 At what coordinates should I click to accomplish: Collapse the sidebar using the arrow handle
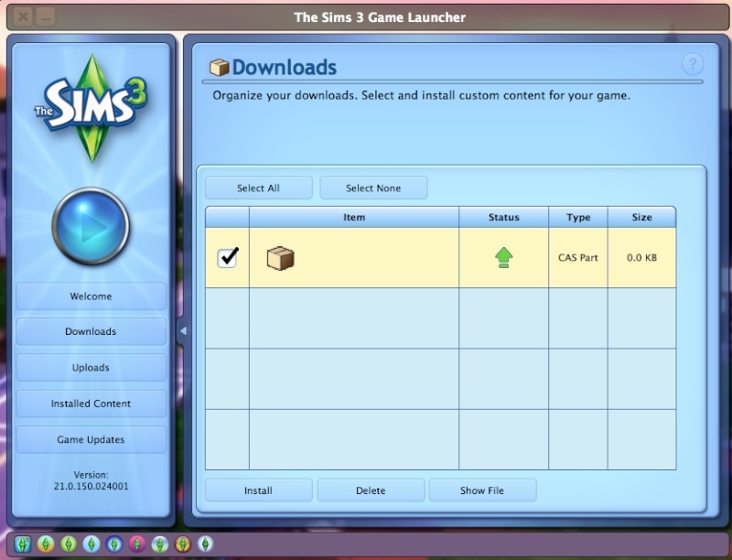(x=183, y=331)
